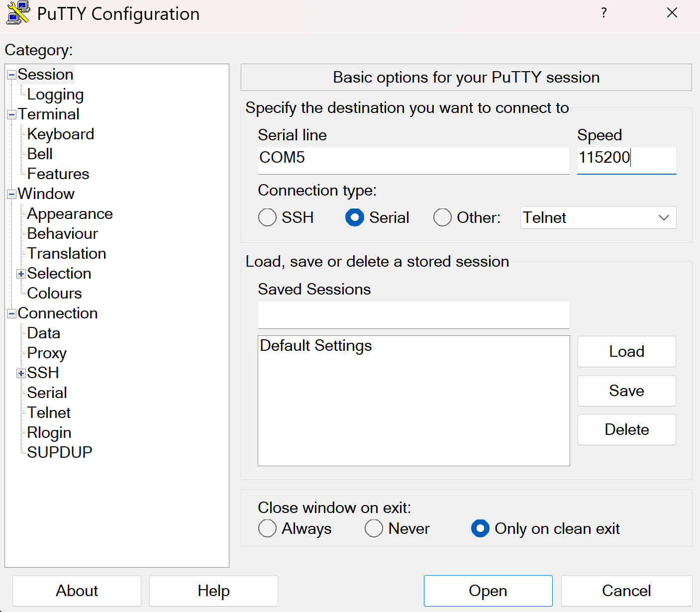Open the Colours category
Image resolution: width=700 pixels, height=612 pixels.
coord(54,294)
